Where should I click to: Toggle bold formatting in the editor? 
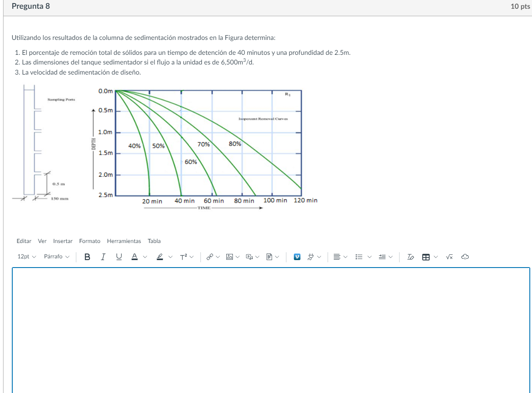tap(87, 257)
